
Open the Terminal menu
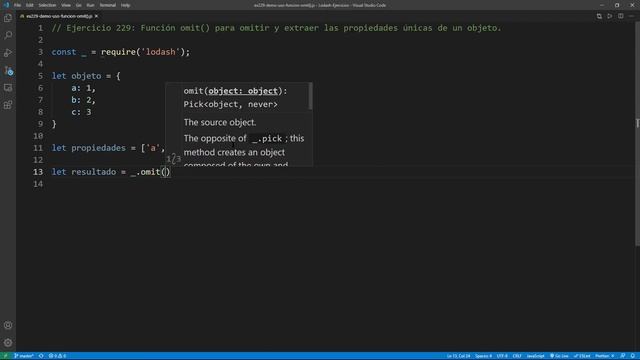pos(108,5)
